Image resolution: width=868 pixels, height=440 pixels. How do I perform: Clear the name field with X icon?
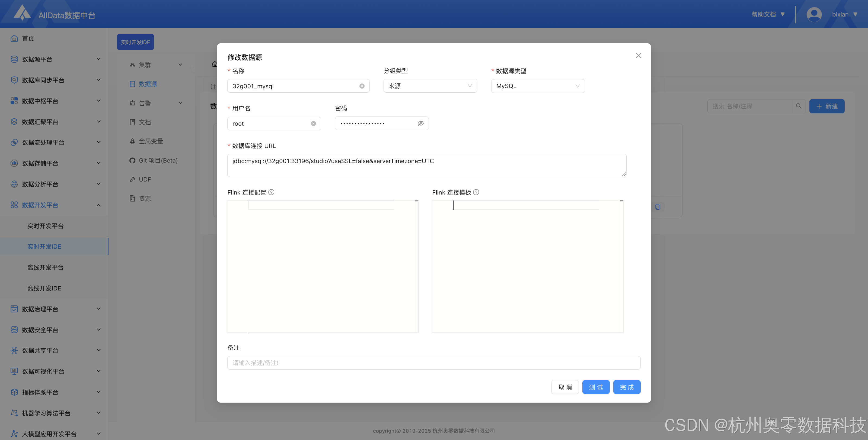tap(362, 86)
